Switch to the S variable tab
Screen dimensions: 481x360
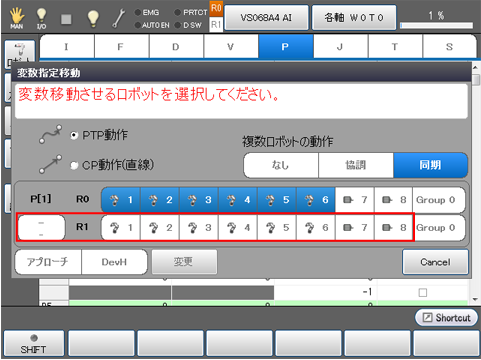449,47
